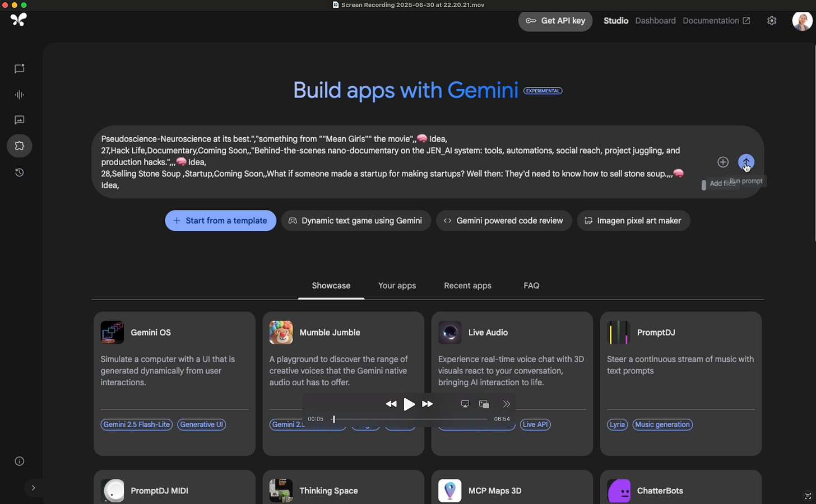The image size is (816, 504).
Task: Click the MCP Maps 3D card title
Action: pyautogui.click(x=495, y=491)
